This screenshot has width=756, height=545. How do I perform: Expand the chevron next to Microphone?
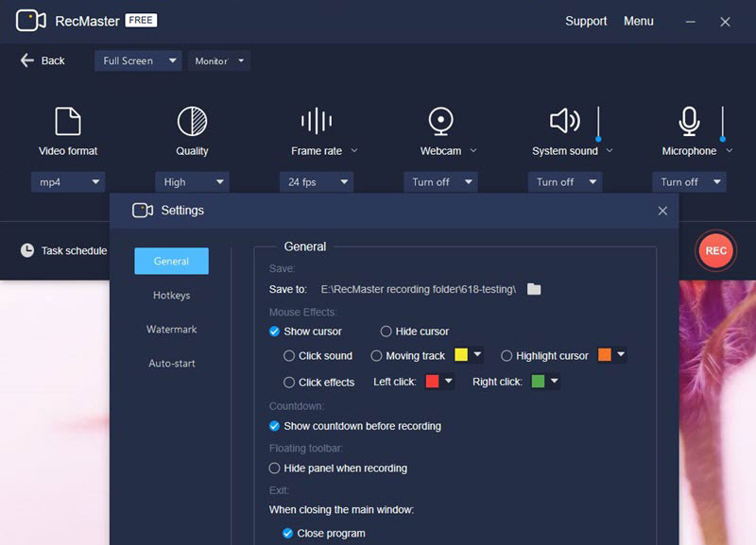pos(729,151)
